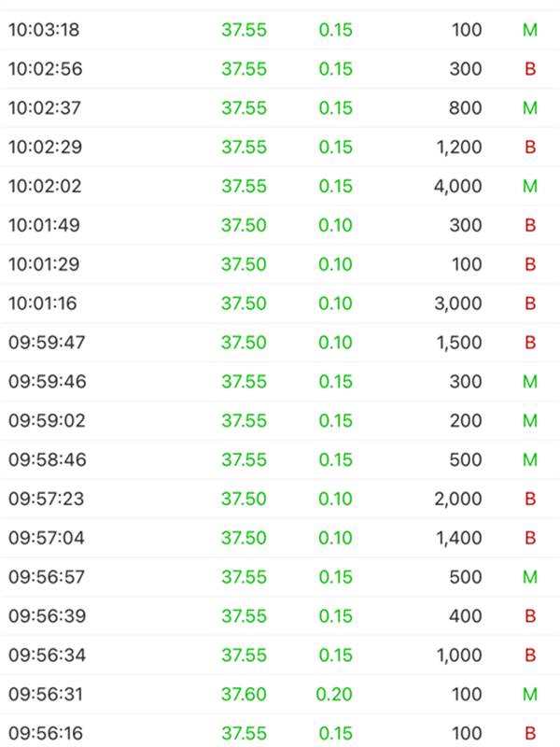The image size is (560, 747).
Task: Click the B marker on 10:01:16 trade
Action: (x=530, y=303)
